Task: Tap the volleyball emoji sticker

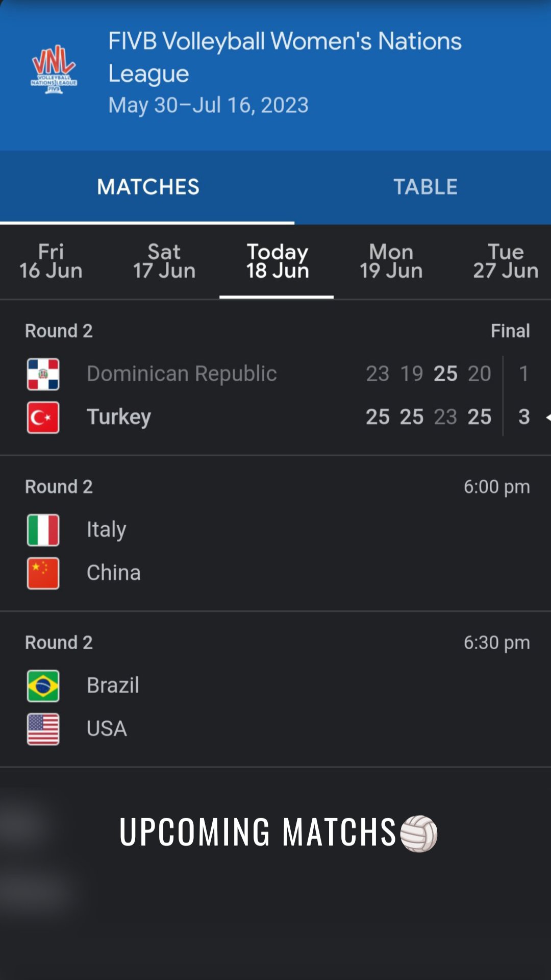Action: [419, 834]
